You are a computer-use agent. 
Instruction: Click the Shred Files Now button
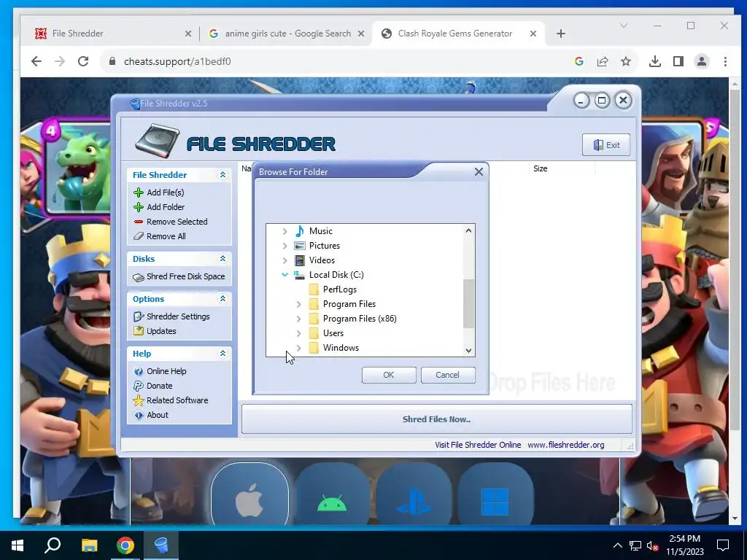coord(436,419)
